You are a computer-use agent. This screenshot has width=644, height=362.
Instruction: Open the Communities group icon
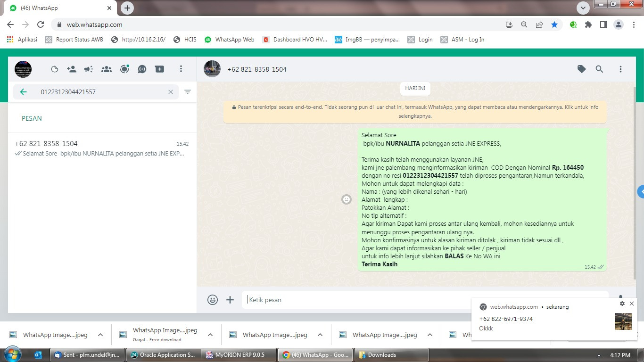pos(107,69)
